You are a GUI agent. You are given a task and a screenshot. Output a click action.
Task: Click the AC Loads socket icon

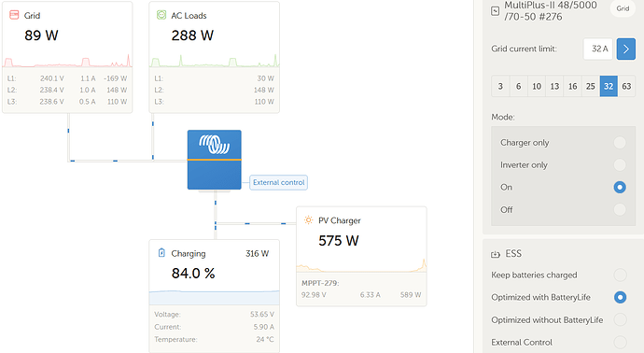click(161, 15)
